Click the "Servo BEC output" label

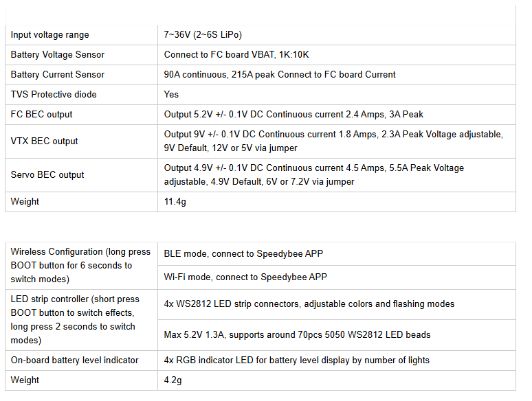(47, 175)
